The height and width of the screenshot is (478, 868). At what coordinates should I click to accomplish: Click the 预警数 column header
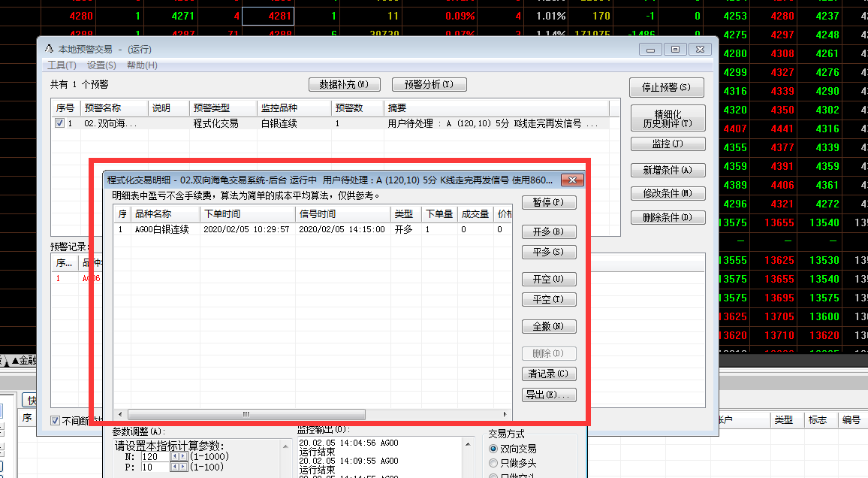click(357, 108)
